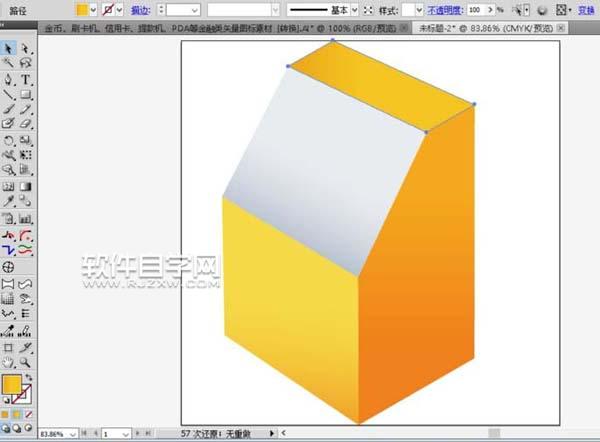
Task: Select the Pen tool
Action: point(8,80)
